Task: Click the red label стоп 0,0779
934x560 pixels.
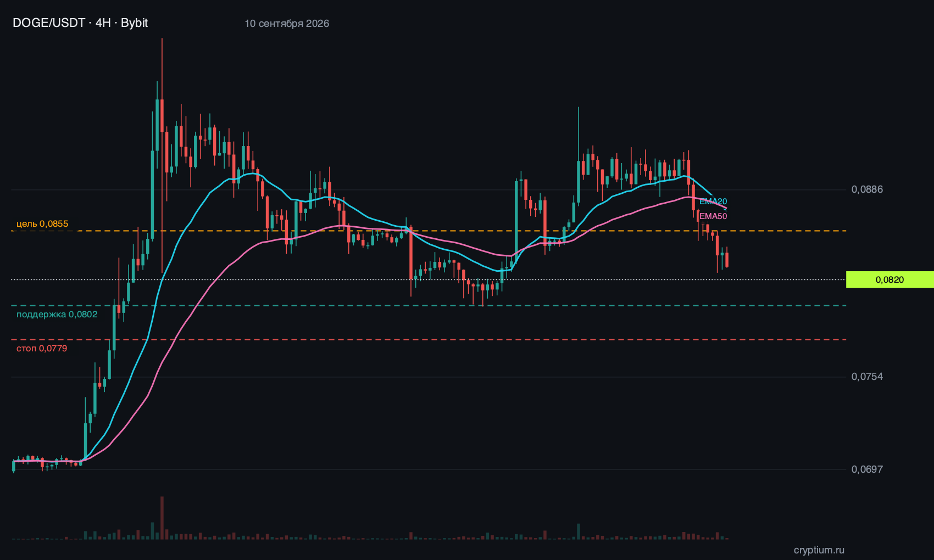Action: (42, 348)
